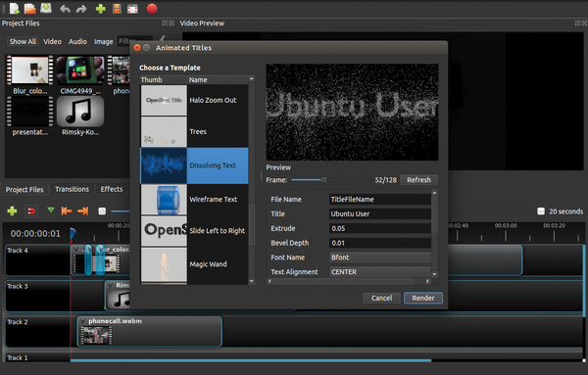Image resolution: width=588 pixels, height=375 pixels.
Task: Show All project files filter
Action: [x=23, y=41]
